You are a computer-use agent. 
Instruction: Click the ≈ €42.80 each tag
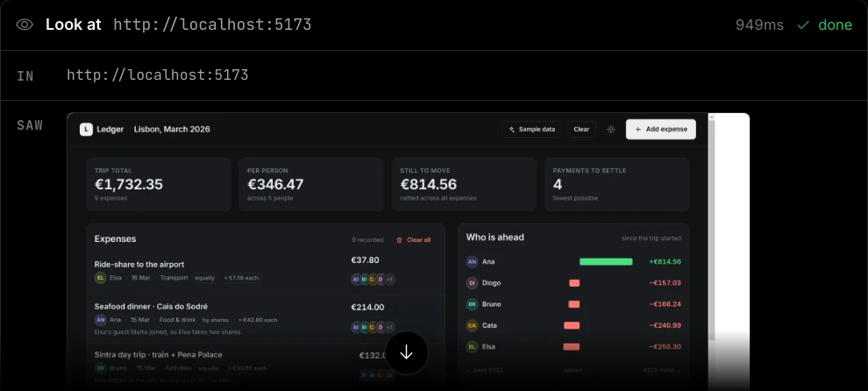pyautogui.click(x=258, y=320)
